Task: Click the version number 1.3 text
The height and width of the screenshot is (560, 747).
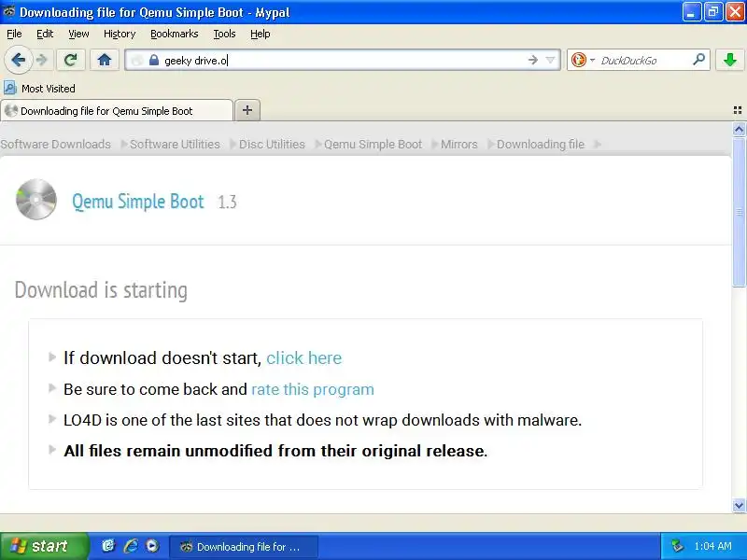Action: click(227, 202)
